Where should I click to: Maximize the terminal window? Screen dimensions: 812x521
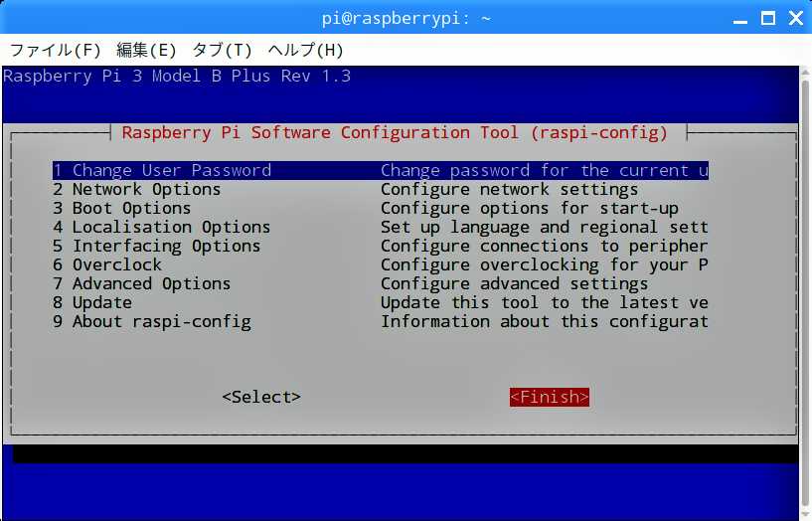[768, 19]
